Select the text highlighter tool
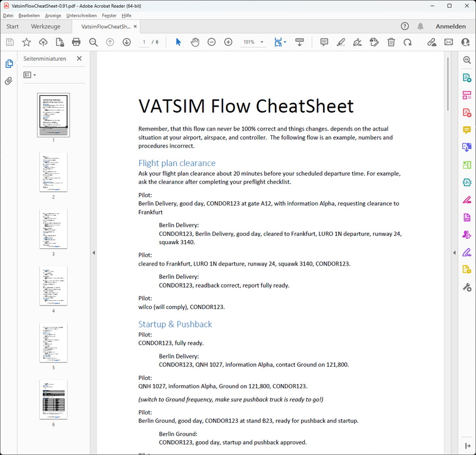 [x=340, y=42]
